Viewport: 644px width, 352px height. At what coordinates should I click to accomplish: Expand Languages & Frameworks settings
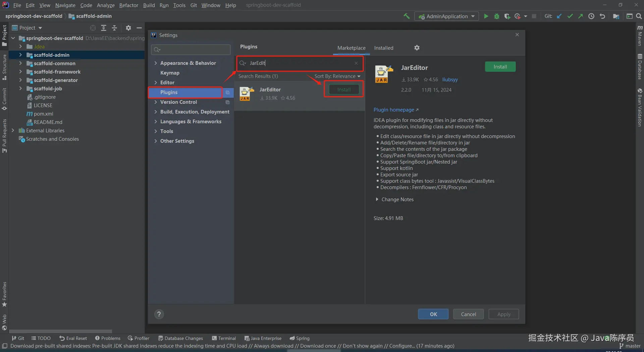(156, 122)
